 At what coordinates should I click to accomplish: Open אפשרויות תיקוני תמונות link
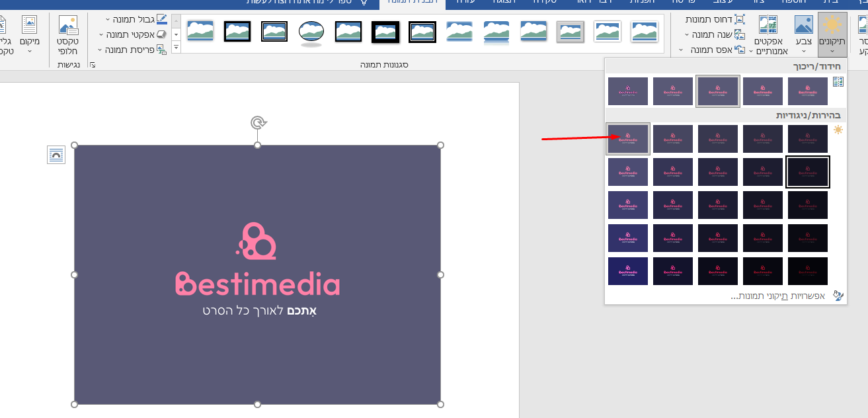tap(777, 296)
